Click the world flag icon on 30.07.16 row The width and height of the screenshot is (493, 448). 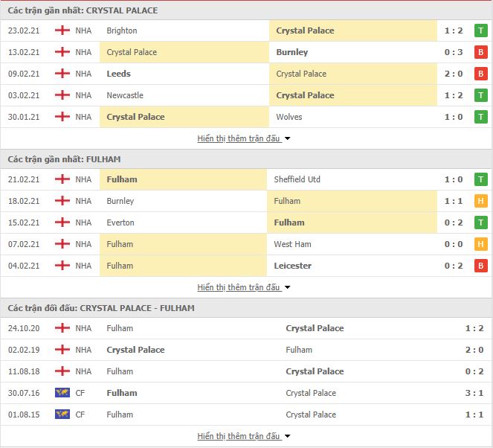pyautogui.click(x=62, y=393)
